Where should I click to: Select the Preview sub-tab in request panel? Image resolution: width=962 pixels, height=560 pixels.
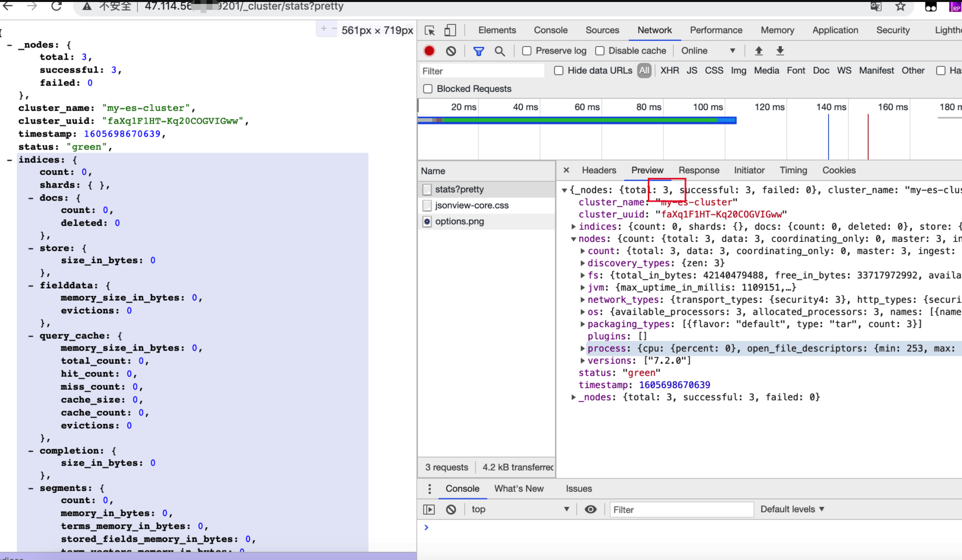(646, 170)
